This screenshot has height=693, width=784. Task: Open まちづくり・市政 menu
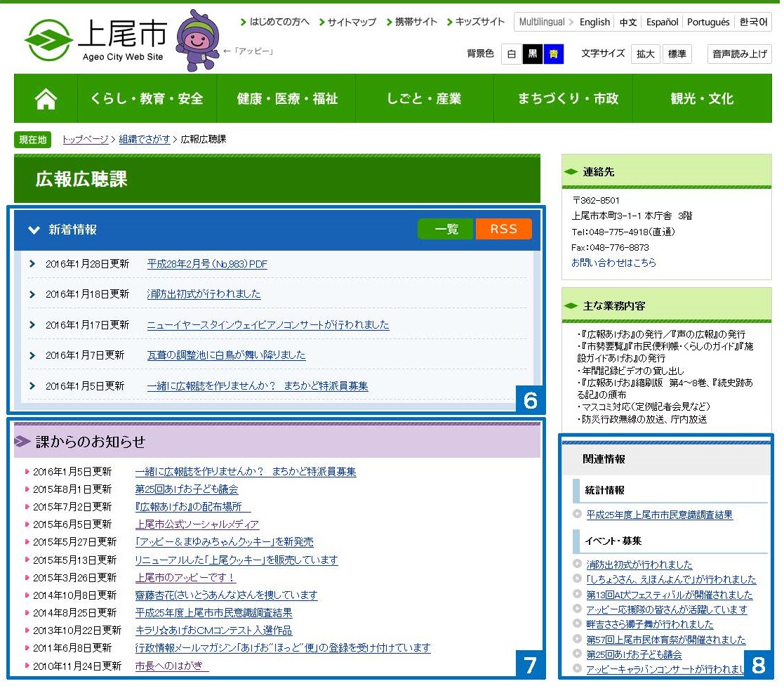(563, 98)
